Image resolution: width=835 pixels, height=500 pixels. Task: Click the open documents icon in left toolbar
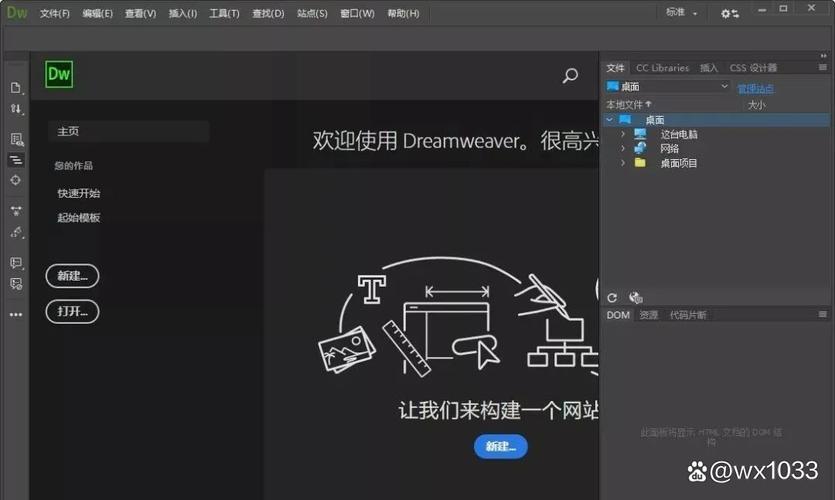click(x=16, y=87)
